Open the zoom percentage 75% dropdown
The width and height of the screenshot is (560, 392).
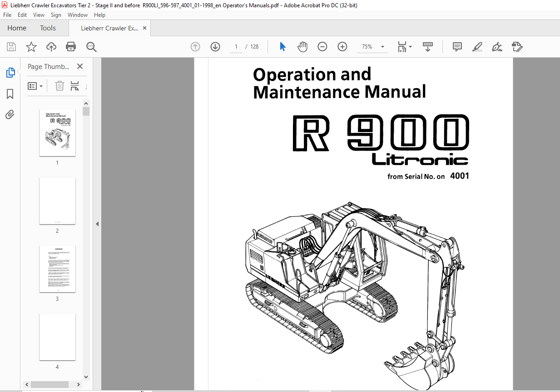(382, 47)
